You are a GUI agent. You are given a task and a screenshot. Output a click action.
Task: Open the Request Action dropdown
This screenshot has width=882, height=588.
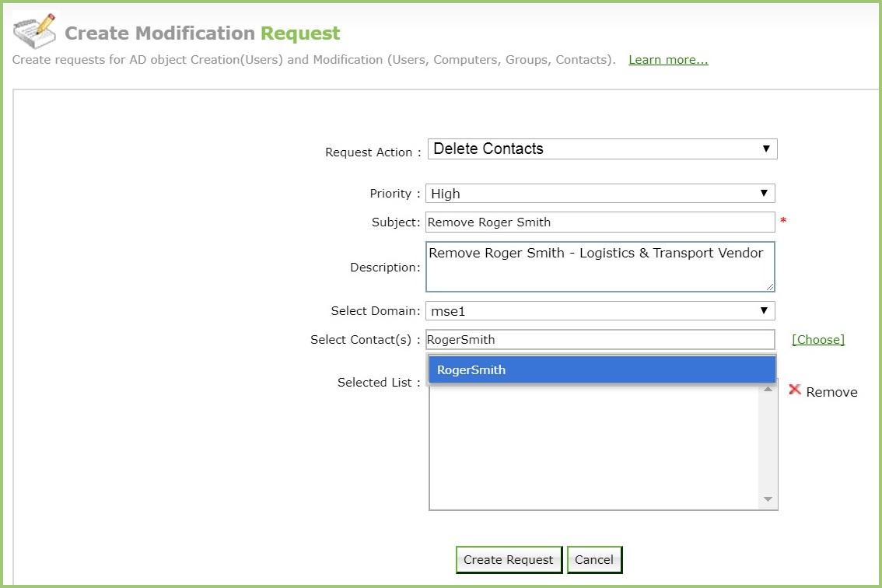602,149
